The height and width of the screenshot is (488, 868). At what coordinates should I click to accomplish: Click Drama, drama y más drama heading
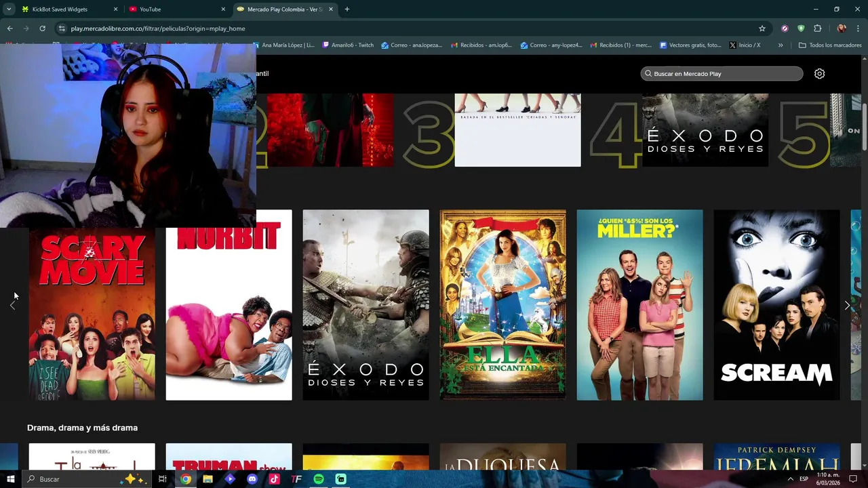[82, 428]
